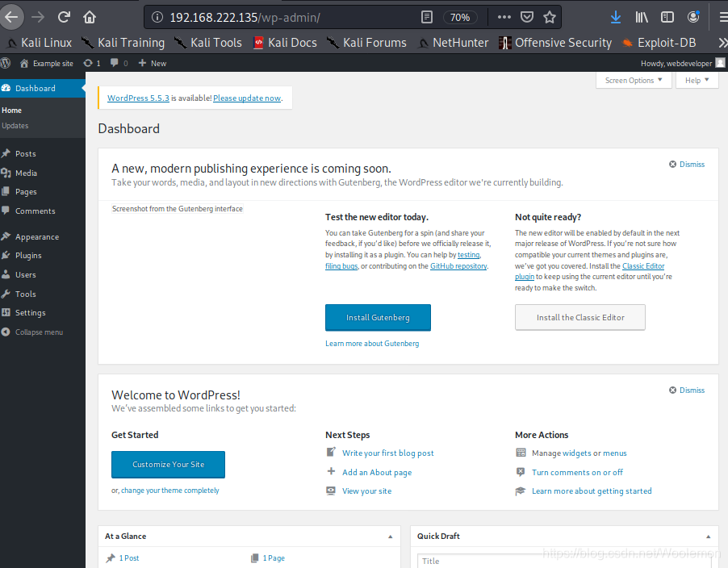The width and height of the screenshot is (728, 568).
Task: Open the 1 Post link
Action: (x=128, y=558)
